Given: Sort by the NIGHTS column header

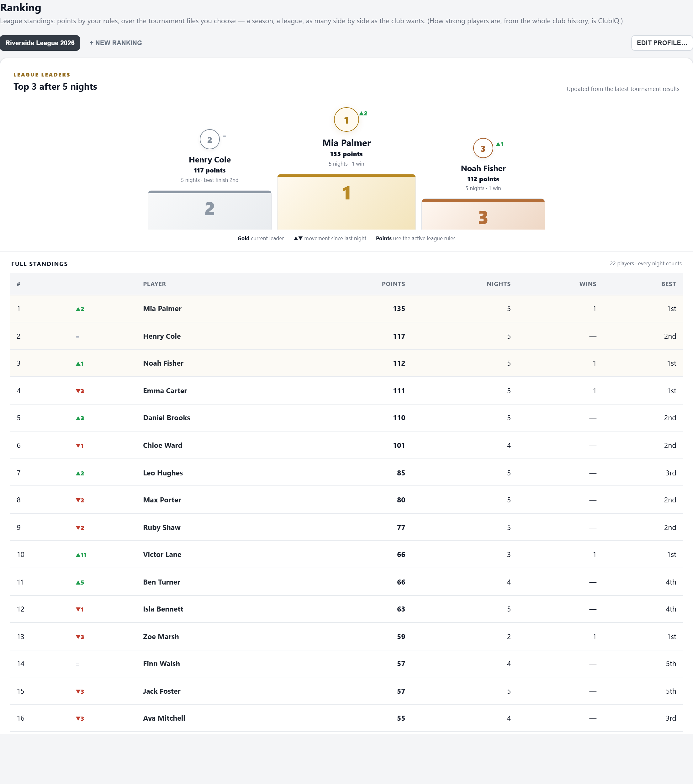Looking at the screenshot, I should (499, 284).
